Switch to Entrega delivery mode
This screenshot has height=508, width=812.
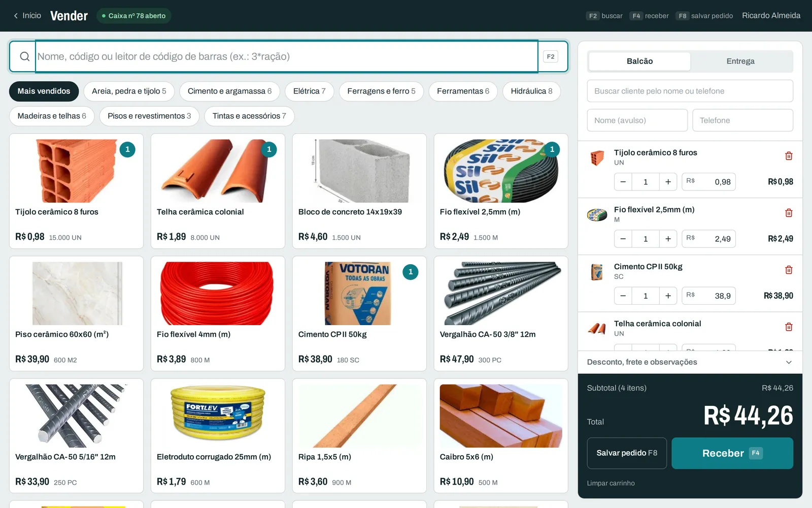pyautogui.click(x=740, y=61)
